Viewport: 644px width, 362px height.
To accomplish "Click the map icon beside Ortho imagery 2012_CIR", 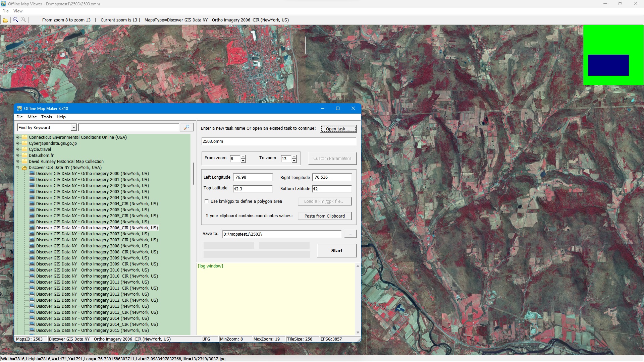I will tap(32, 300).
